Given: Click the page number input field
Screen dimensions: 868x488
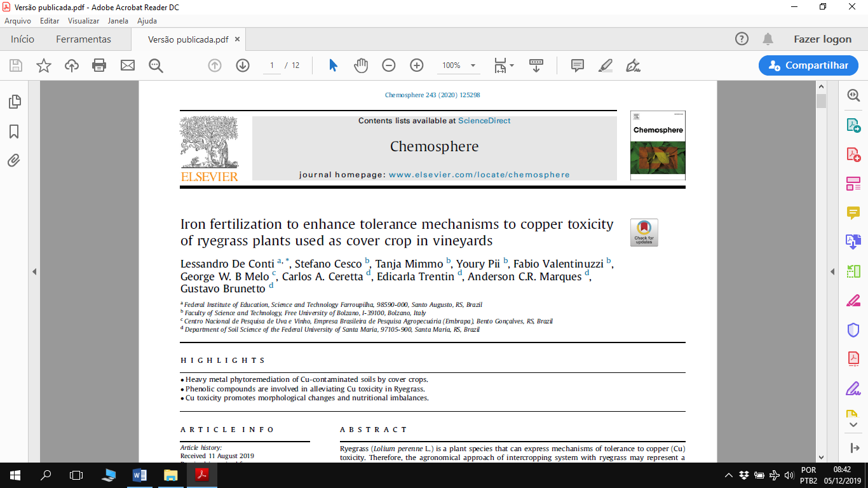Looking at the screenshot, I should pyautogui.click(x=272, y=65).
